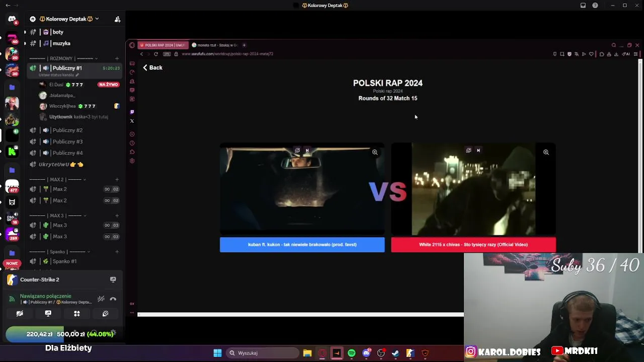
Task: Open Windows Start menu
Action: click(217, 353)
